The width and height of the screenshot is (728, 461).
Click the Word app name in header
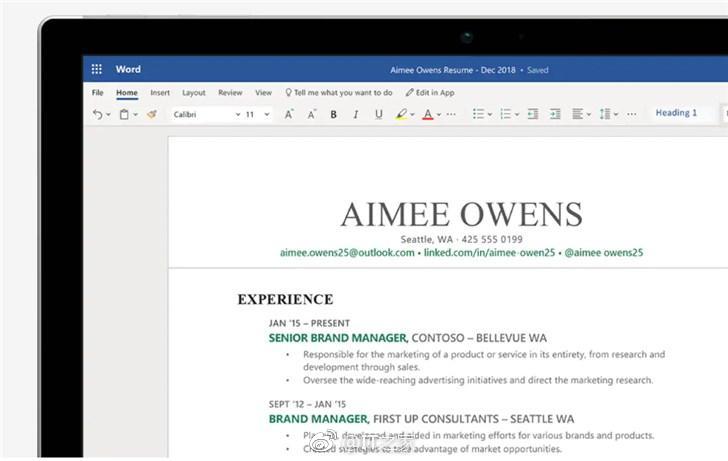click(x=128, y=69)
